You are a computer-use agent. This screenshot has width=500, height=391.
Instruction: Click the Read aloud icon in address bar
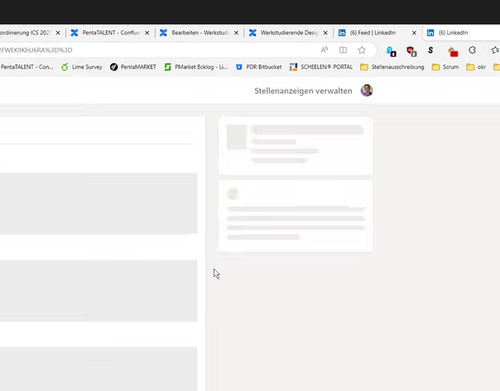tap(324, 50)
